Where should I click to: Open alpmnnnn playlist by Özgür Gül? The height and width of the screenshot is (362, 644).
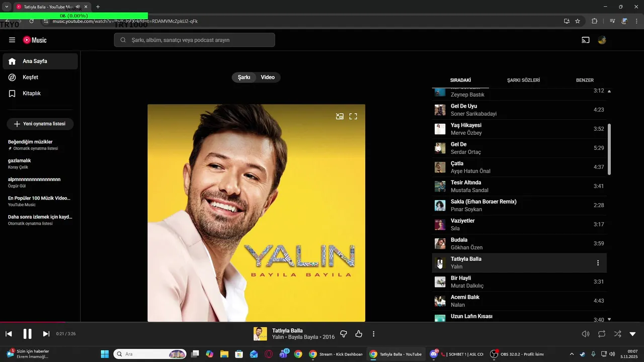pyautogui.click(x=40, y=183)
